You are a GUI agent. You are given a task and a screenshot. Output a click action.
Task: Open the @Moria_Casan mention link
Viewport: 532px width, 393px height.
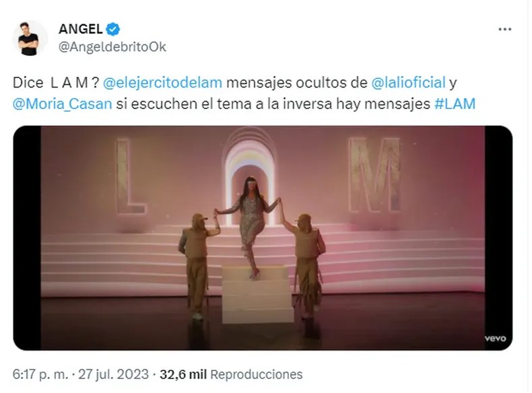pyautogui.click(x=62, y=104)
